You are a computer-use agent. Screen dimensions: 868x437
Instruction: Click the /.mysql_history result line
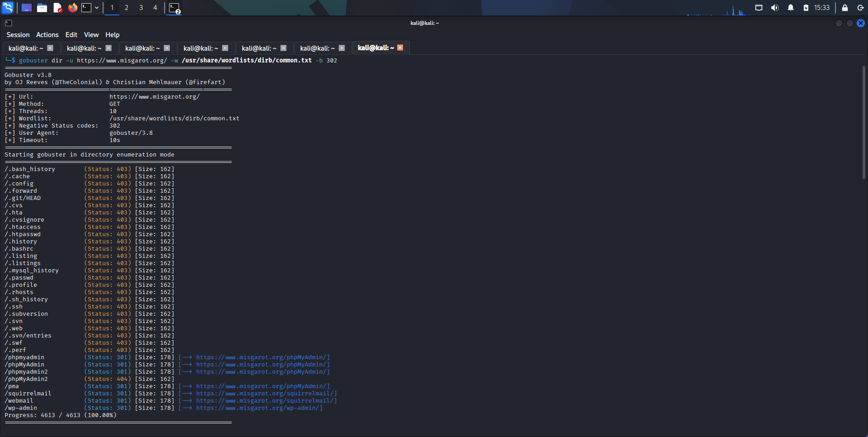point(90,271)
